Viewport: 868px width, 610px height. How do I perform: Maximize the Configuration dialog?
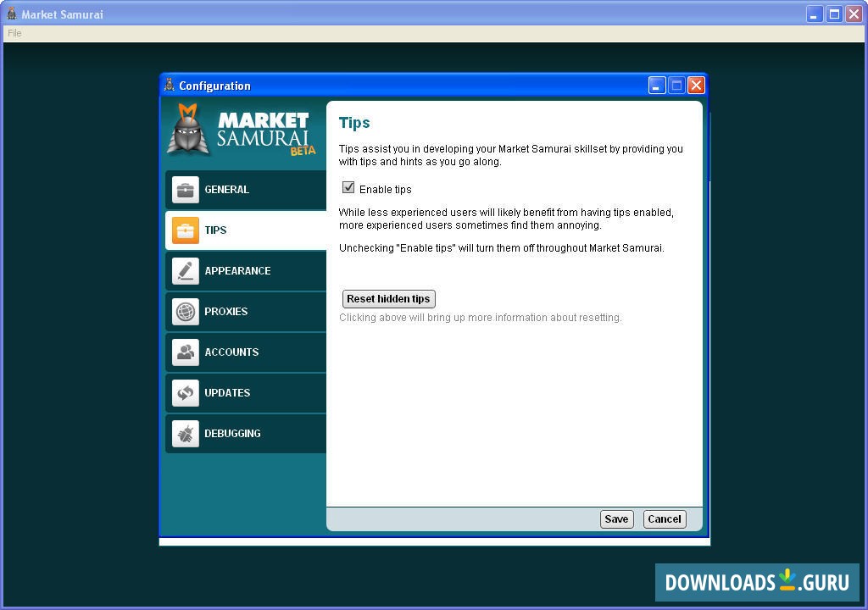click(x=676, y=86)
